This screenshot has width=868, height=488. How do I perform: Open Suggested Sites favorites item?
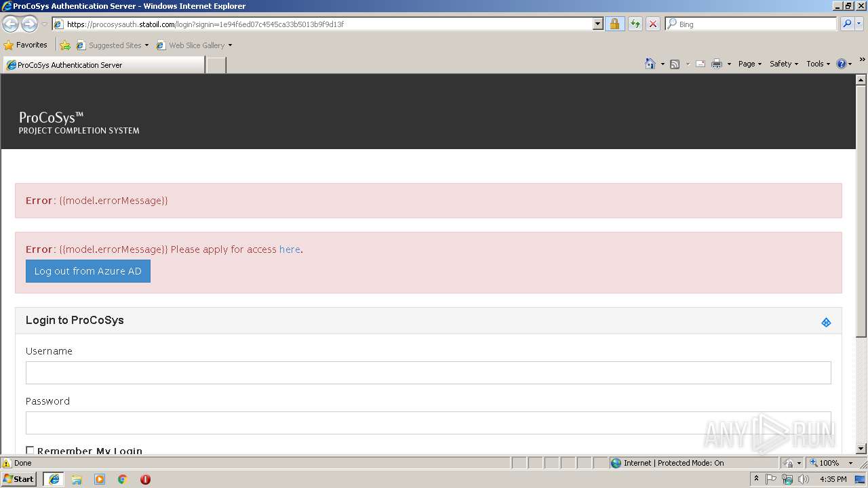113,45
